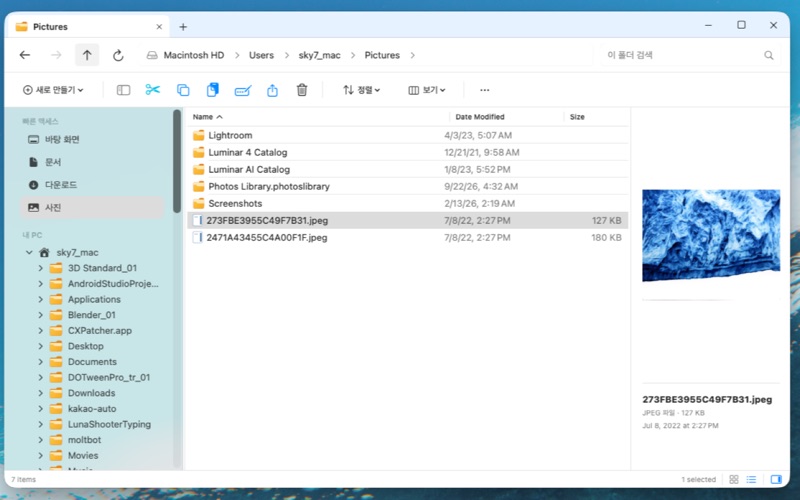This screenshot has width=800, height=500.
Task: Click the rename icon in toolbar
Action: click(243, 90)
